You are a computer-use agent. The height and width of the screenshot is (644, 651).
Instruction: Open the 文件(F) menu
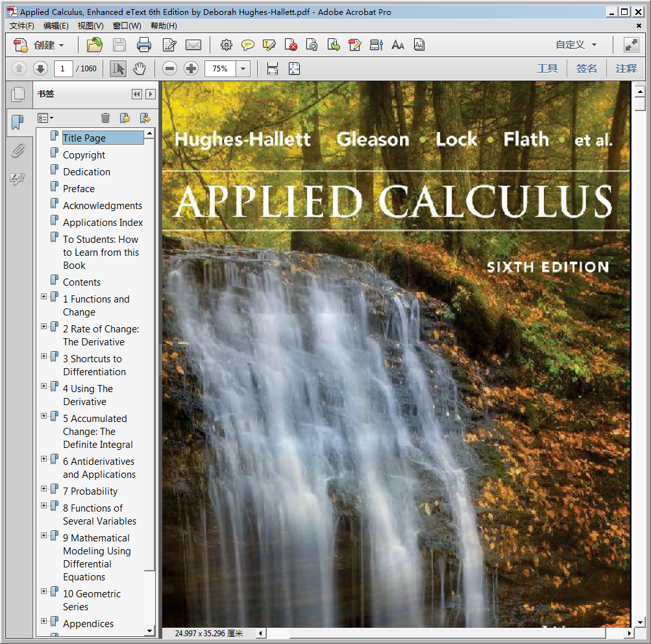click(x=21, y=26)
